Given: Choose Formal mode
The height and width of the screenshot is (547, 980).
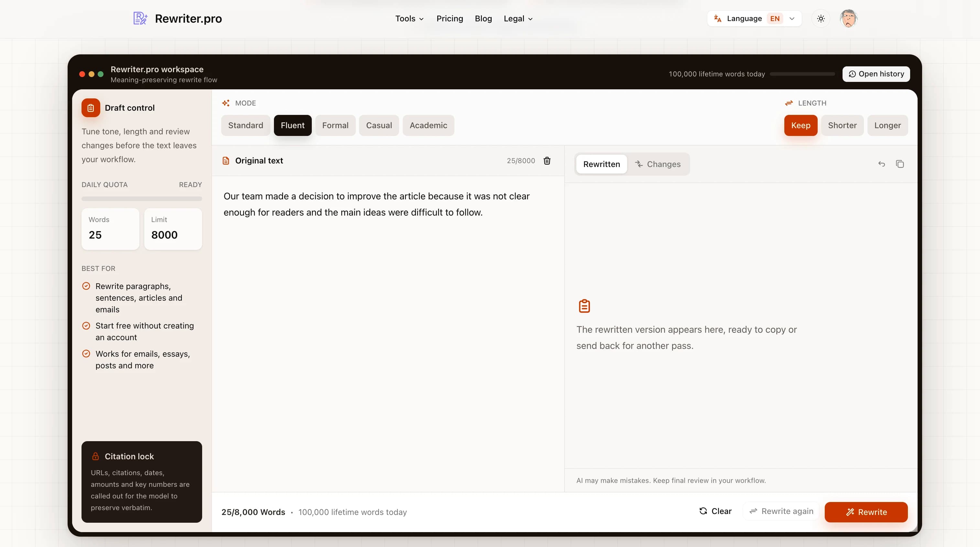Looking at the screenshot, I should tap(335, 125).
